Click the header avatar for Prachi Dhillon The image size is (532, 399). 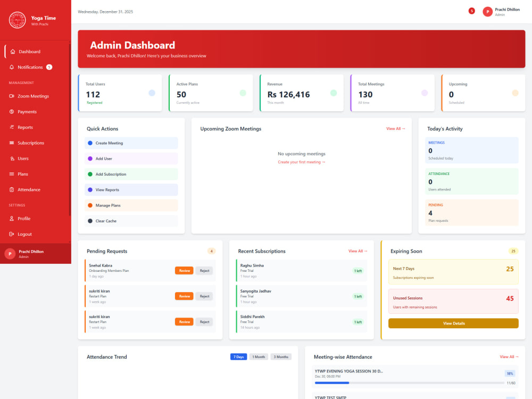tap(487, 12)
